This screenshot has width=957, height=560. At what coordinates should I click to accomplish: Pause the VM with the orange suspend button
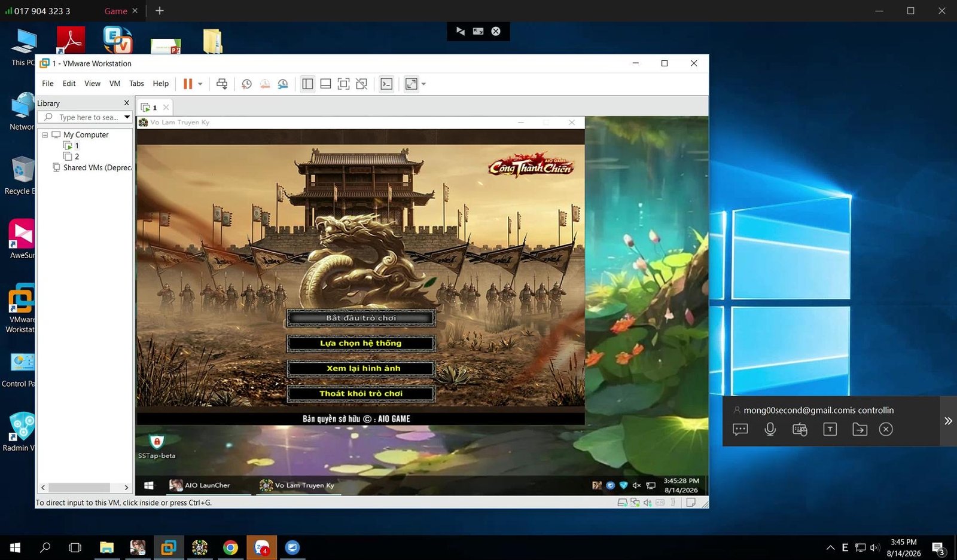[x=188, y=84]
